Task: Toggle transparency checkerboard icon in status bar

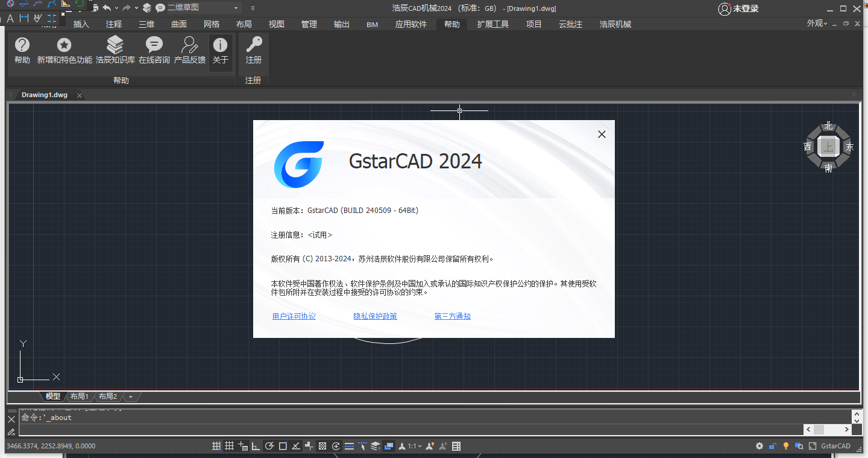Action: point(322,446)
